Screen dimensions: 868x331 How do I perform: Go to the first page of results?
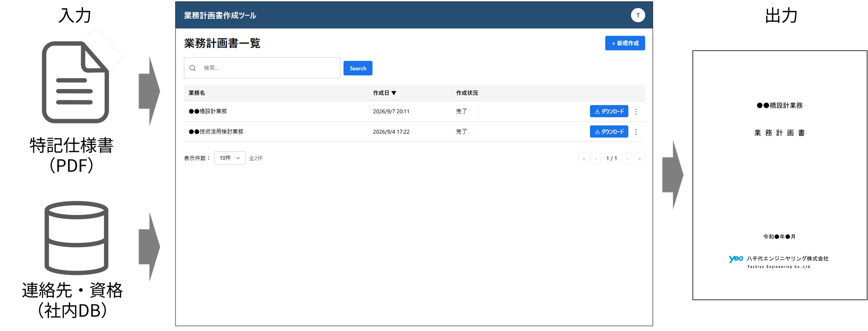[x=583, y=158]
